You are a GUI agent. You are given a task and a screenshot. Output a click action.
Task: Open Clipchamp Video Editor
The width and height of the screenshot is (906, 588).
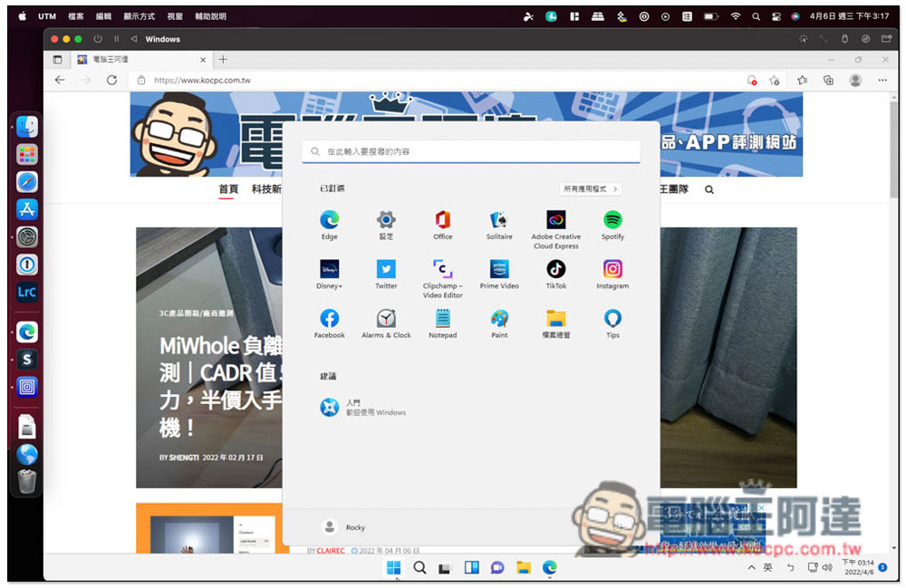tap(442, 269)
